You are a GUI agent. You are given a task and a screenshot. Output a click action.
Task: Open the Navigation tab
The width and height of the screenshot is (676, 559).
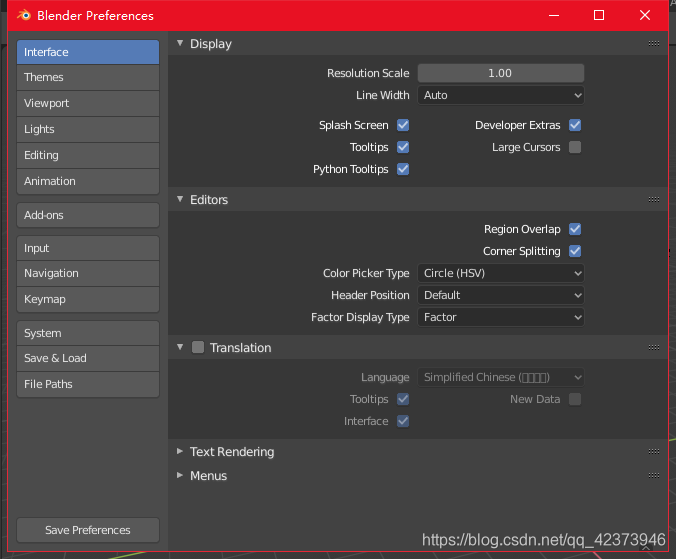[x=88, y=273]
